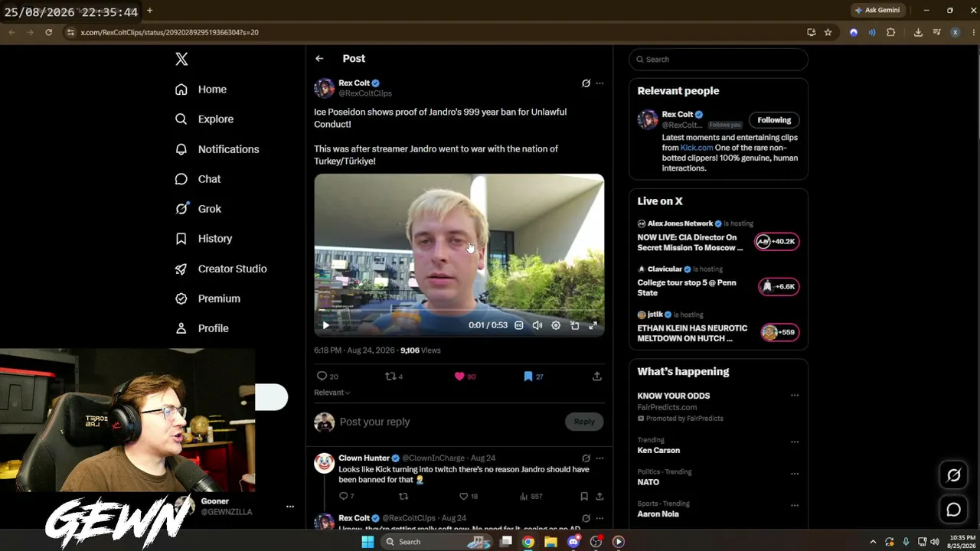This screenshot has height=551, width=980.
Task: Open the Gooner account menu dots
Action: point(290,507)
